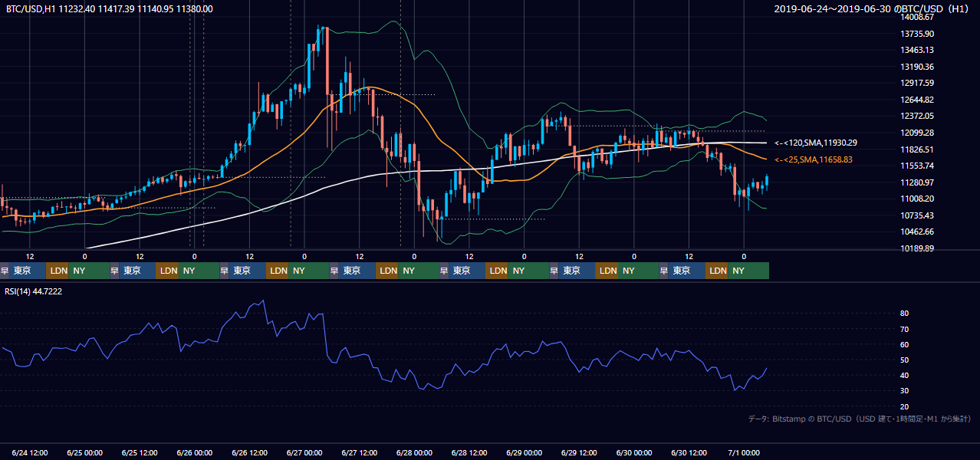
Task: Select price axis label 11553.74
Action: (x=916, y=166)
